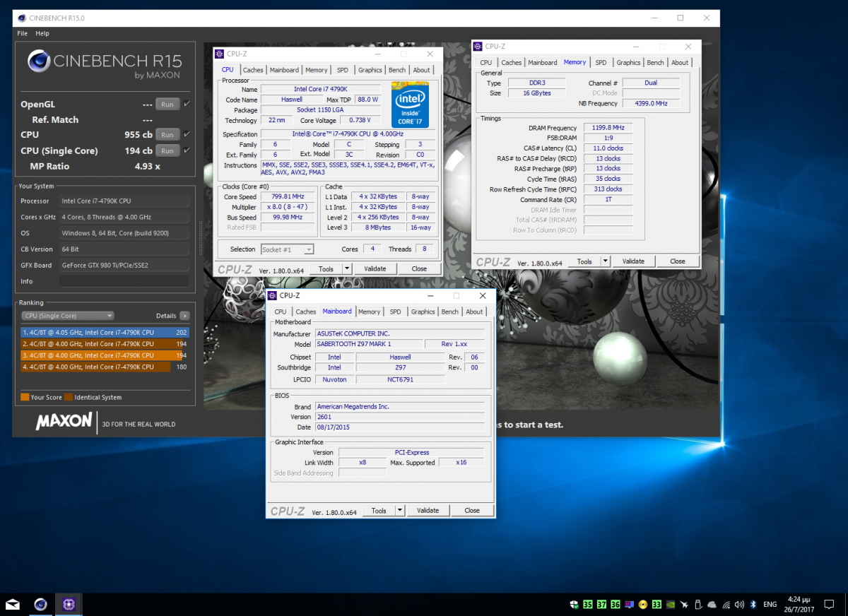Click the airplane mode tray icon
This screenshot has width=848, height=616.
[685, 605]
